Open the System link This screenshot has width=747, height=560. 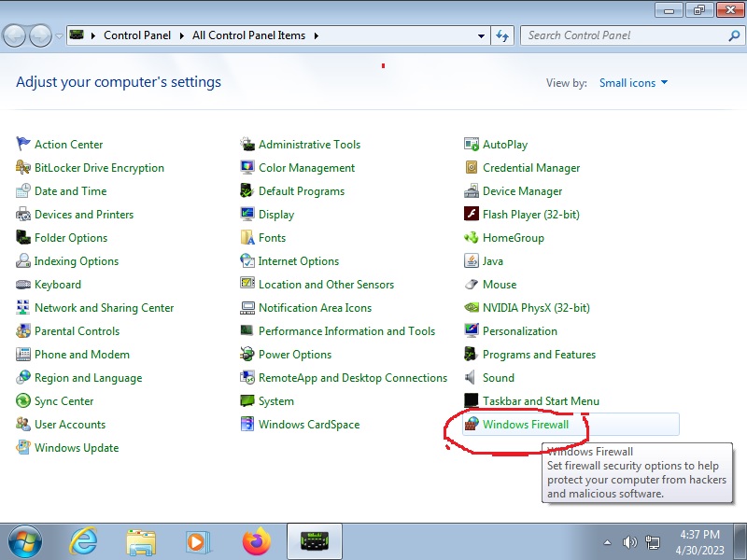[276, 401]
